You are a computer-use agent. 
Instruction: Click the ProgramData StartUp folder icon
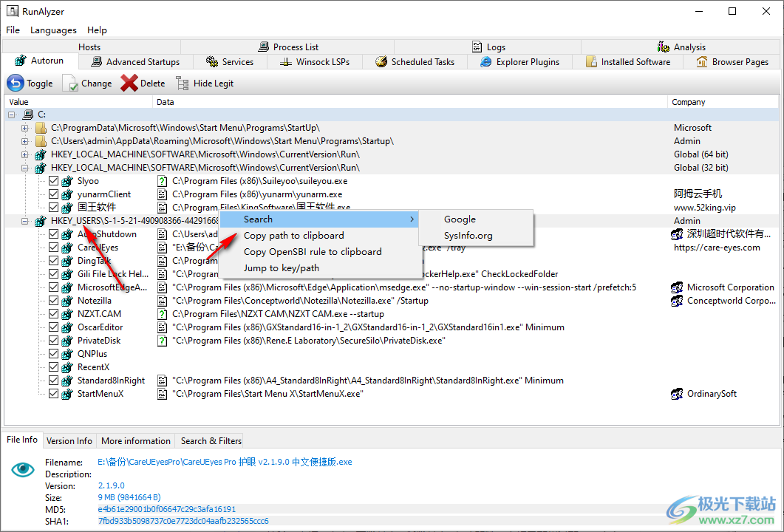(x=41, y=128)
